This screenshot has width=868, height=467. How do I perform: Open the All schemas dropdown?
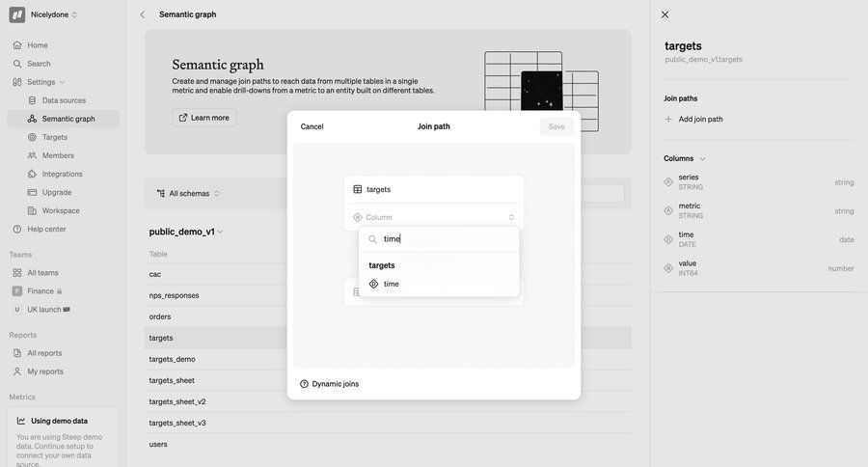point(188,193)
